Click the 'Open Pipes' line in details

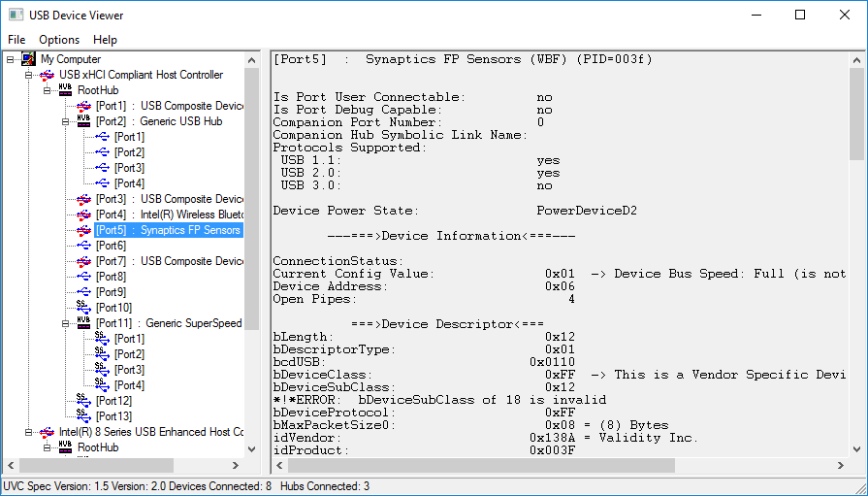tap(424, 299)
